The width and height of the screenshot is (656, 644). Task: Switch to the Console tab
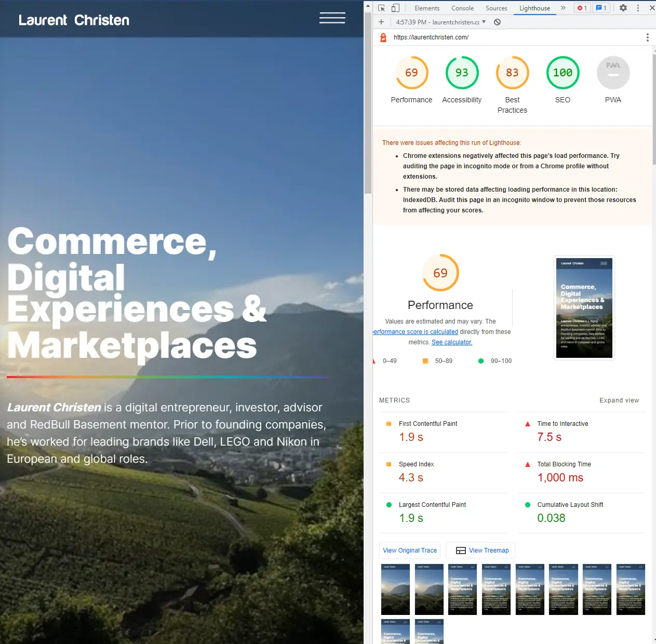click(x=462, y=8)
